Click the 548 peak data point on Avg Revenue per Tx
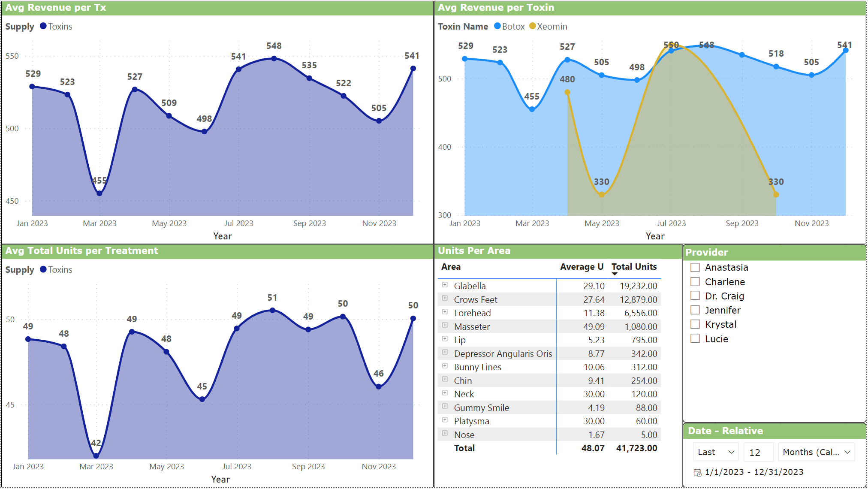This screenshot has width=868, height=489. pos(274,59)
